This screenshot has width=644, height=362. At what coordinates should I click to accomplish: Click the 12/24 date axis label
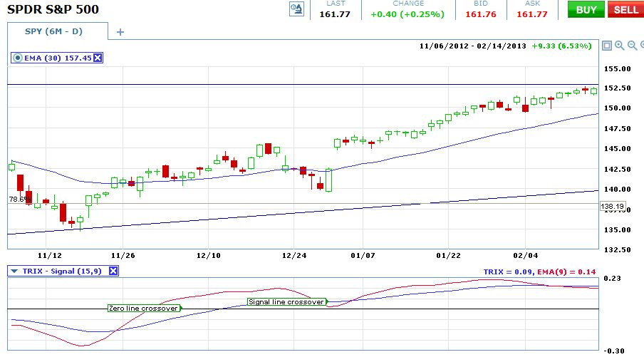click(x=294, y=256)
